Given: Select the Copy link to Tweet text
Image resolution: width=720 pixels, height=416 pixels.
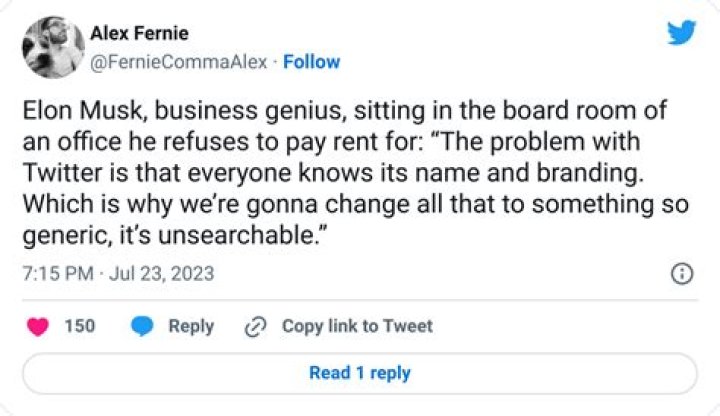Looking at the screenshot, I should tap(357, 326).
